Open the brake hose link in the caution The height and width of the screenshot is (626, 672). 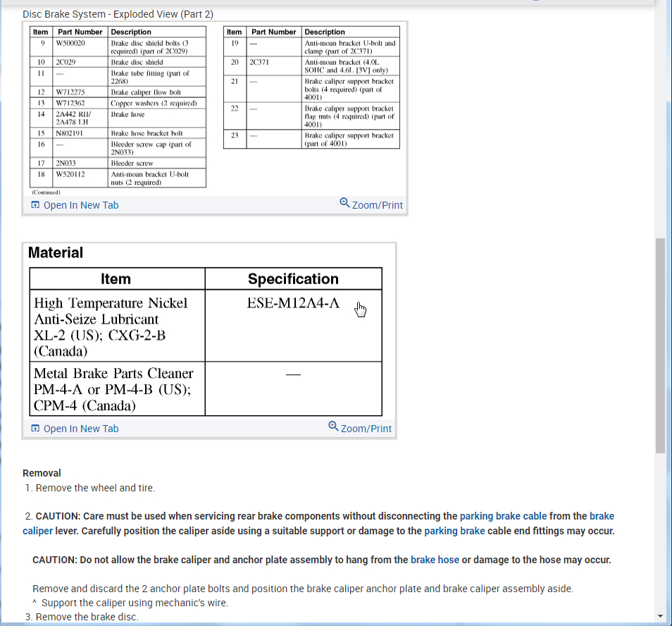point(435,560)
